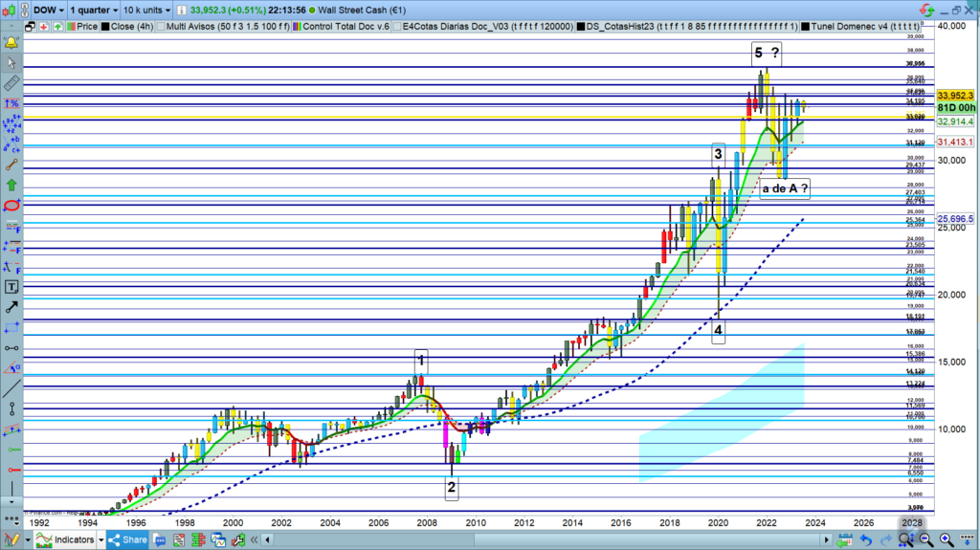Click the Indicators button

click(68, 539)
